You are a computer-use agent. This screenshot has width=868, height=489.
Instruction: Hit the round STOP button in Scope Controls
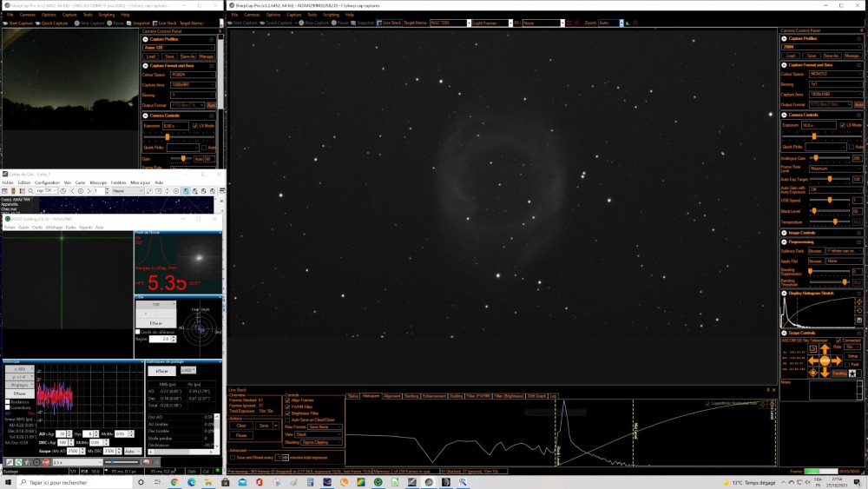[x=825, y=360]
